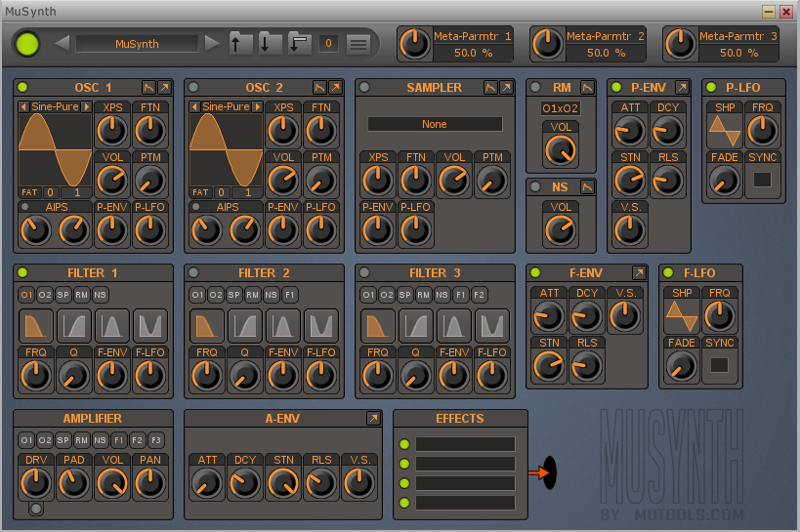The width and height of the screenshot is (800, 532).
Task: Toggle OSC 1 AIPS LED
Action: (25, 207)
